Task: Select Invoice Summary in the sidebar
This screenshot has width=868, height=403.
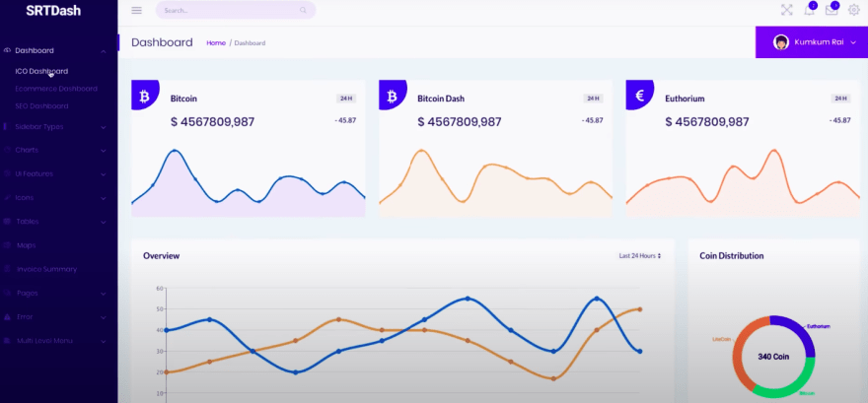Action: point(46,269)
